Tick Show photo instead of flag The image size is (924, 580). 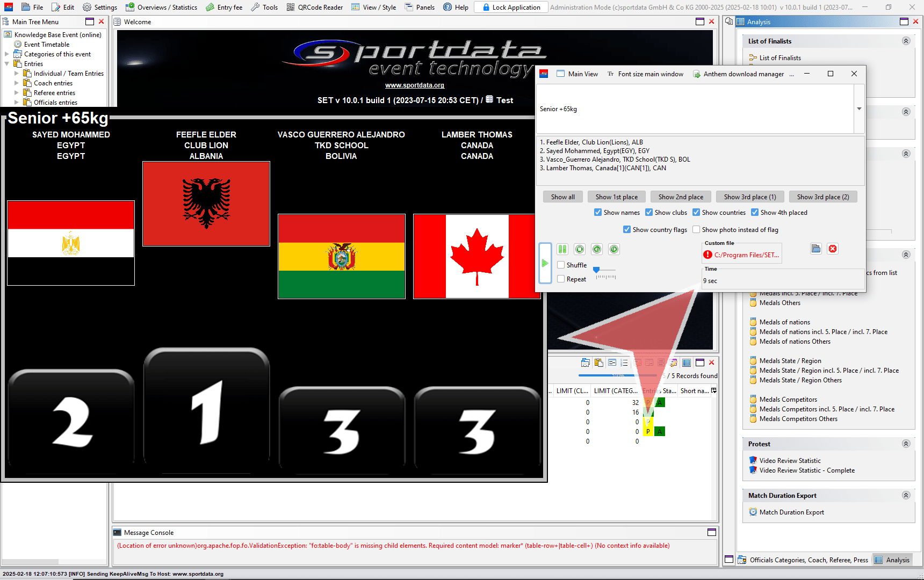pos(696,230)
